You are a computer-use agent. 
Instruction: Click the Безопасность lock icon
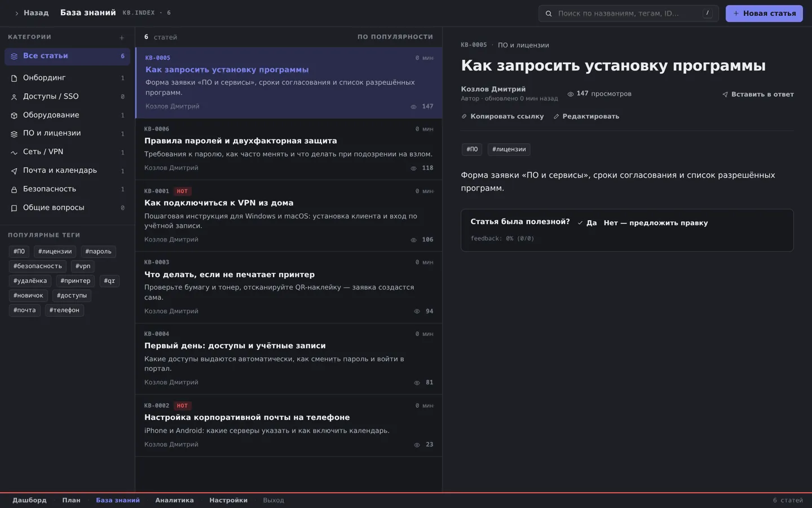coord(14,190)
